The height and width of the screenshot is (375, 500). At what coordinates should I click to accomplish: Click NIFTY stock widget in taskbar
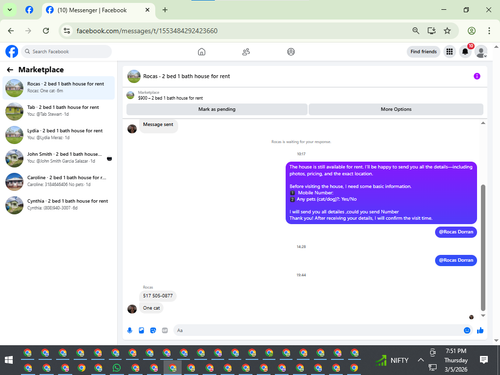pos(392,360)
